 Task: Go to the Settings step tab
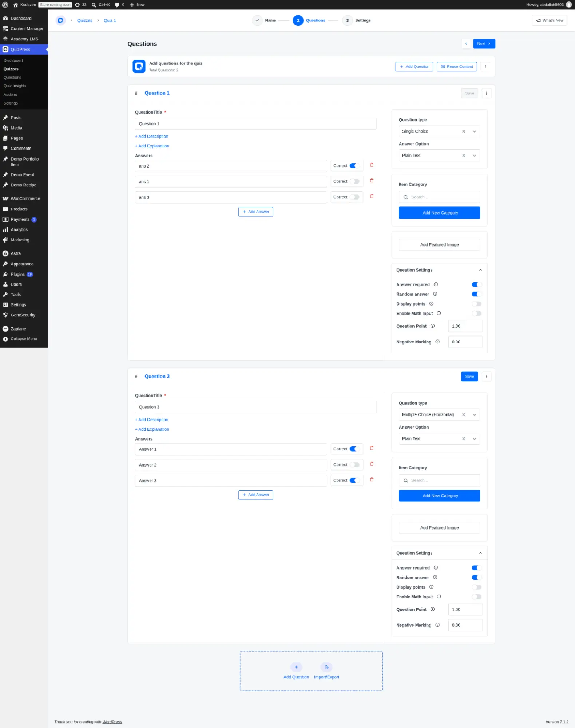pyautogui.click(x=357, y=20)
